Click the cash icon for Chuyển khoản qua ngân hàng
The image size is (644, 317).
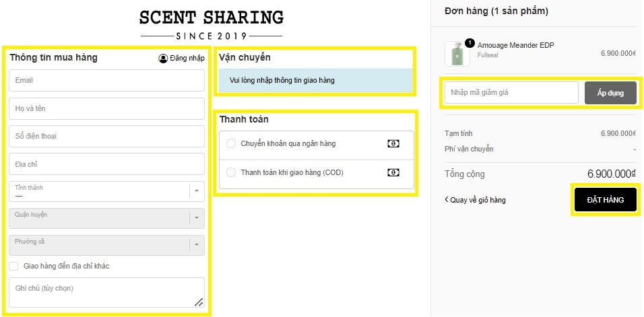393,143
